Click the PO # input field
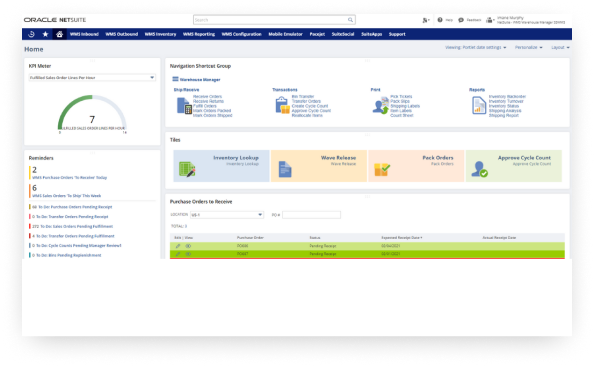The width and height of the screenshot is (594, 367). [311, 215]
